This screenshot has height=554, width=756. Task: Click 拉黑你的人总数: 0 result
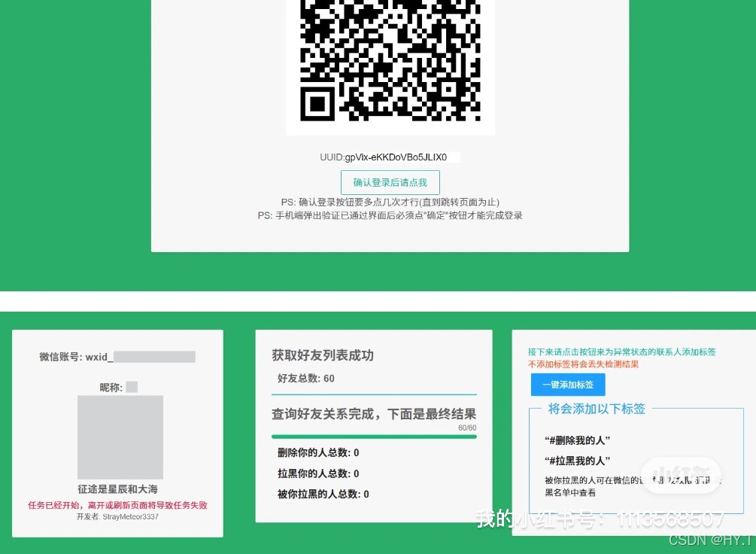point(318,473)
